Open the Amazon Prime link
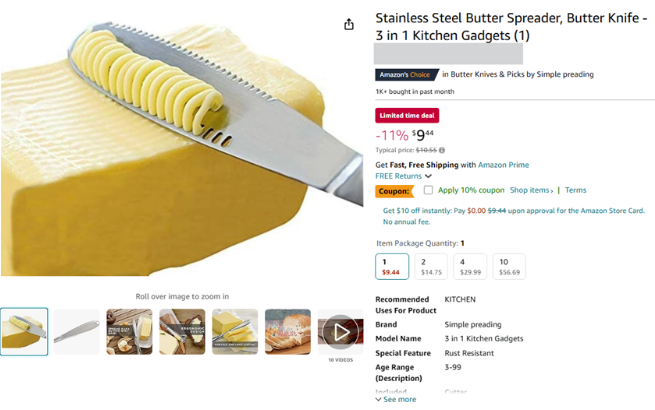 click(x=504, y=164)
